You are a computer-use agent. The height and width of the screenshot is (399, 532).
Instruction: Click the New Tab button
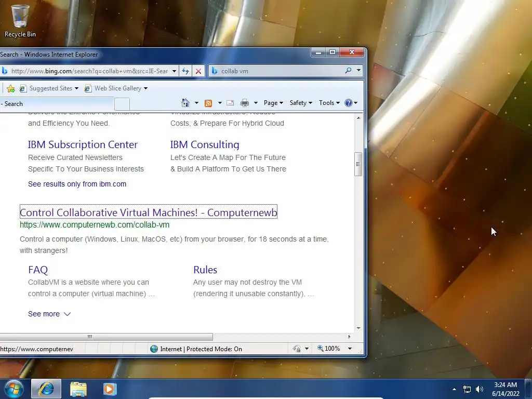pos(122,104)
